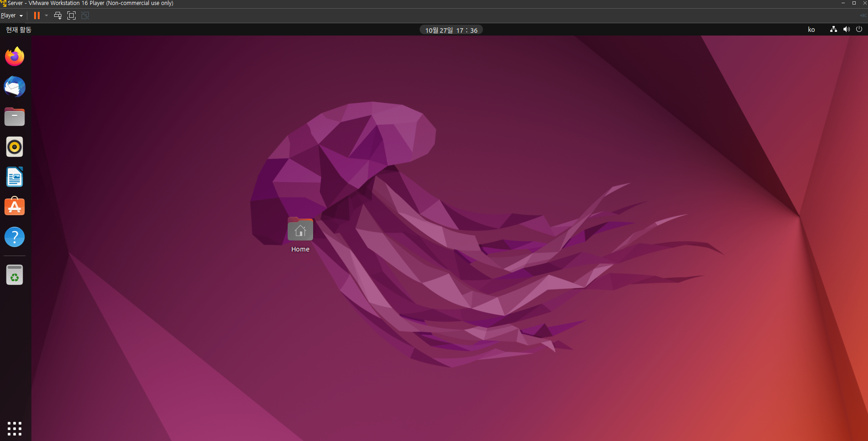The height and width of the screenshot is (441, 868).
Task: Open the 현재 활동 activities overview
Action: 19,30
